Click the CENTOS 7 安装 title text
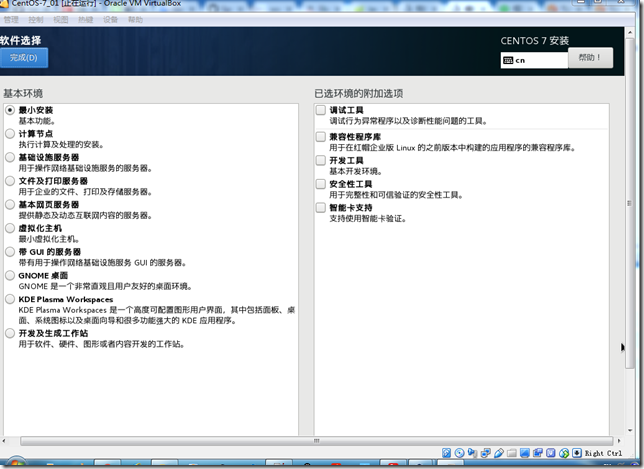644x469 pixels. coord(534,41)
